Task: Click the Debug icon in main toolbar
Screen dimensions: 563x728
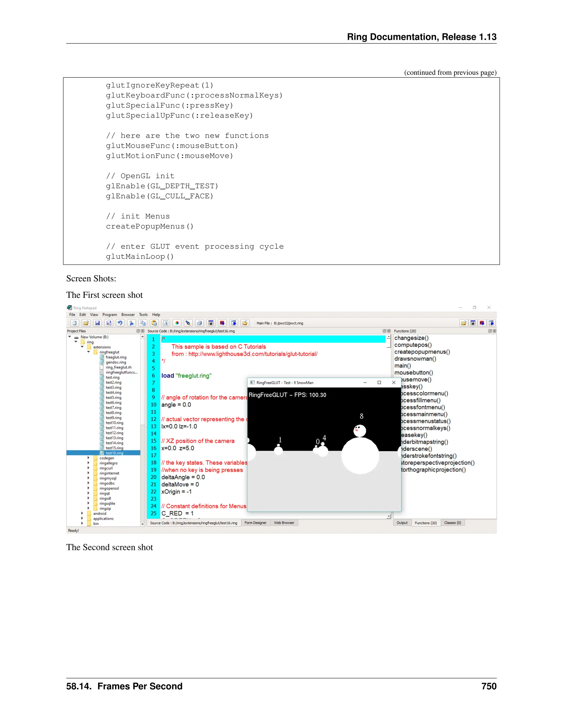Action: point(211,323)
